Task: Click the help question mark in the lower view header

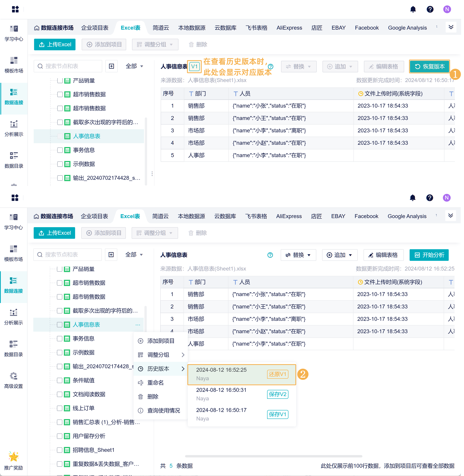Action: tap(430, 198)
